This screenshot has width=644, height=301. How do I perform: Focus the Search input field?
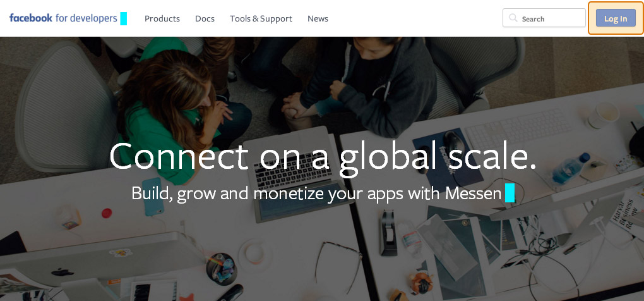click(x=544, y=18)
